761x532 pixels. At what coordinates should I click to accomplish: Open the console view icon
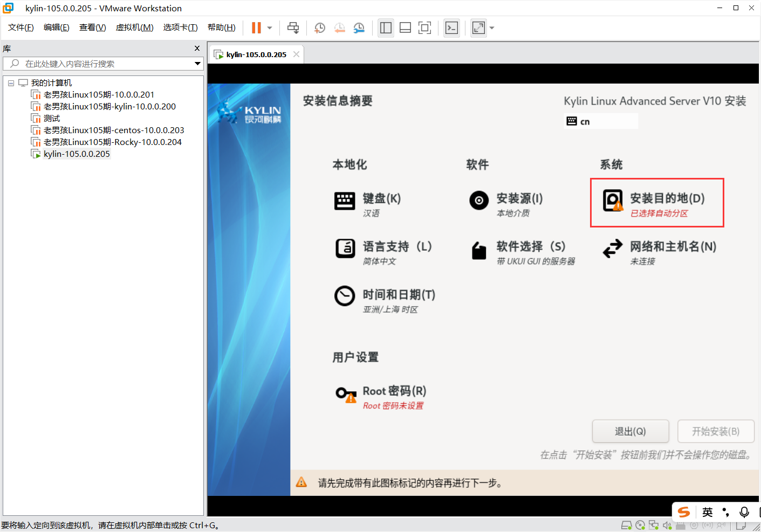[451, 28]
